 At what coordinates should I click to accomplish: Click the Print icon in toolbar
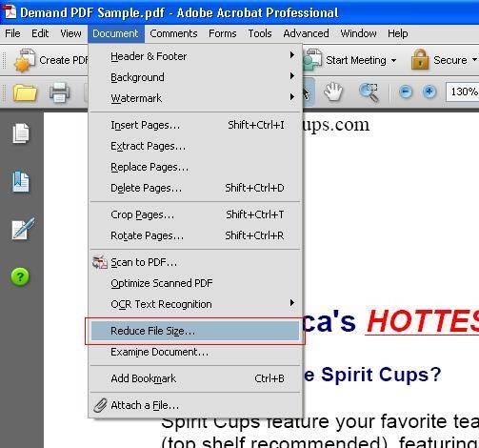(x=60, y=92)
